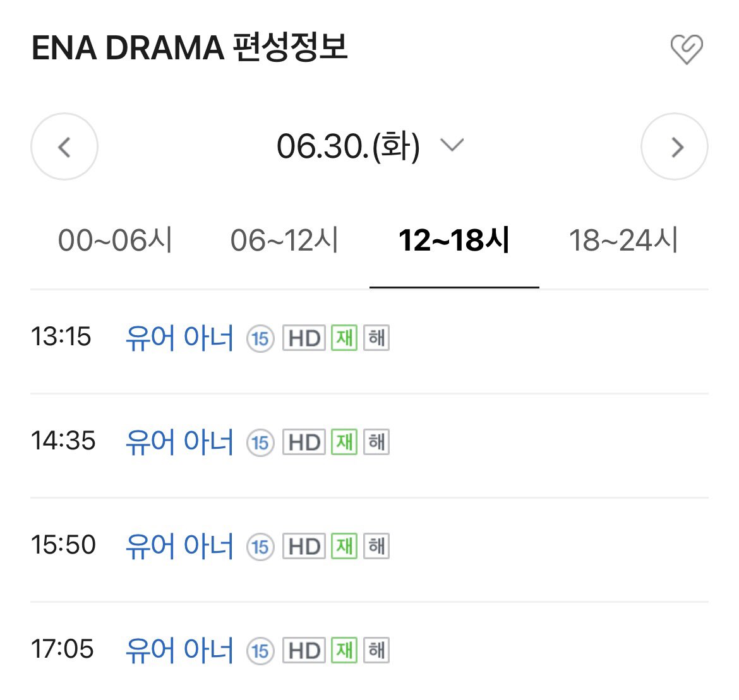Select the 12~18시 tab

[454, 240]
